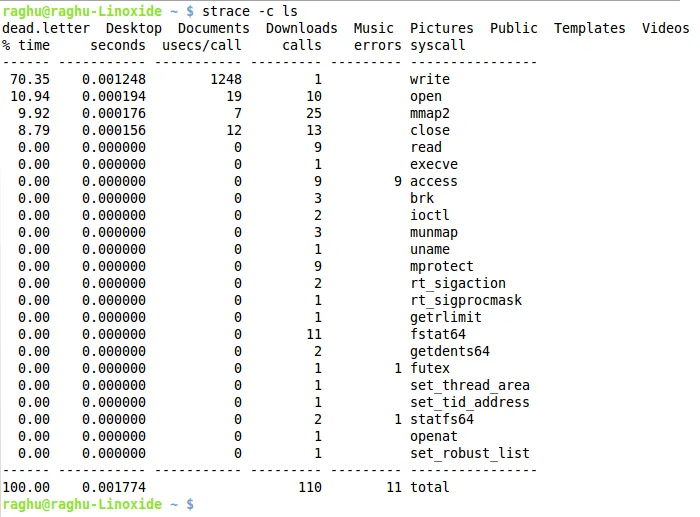
Task: Click the 'Templates' directory name
Action: (589, 28)
